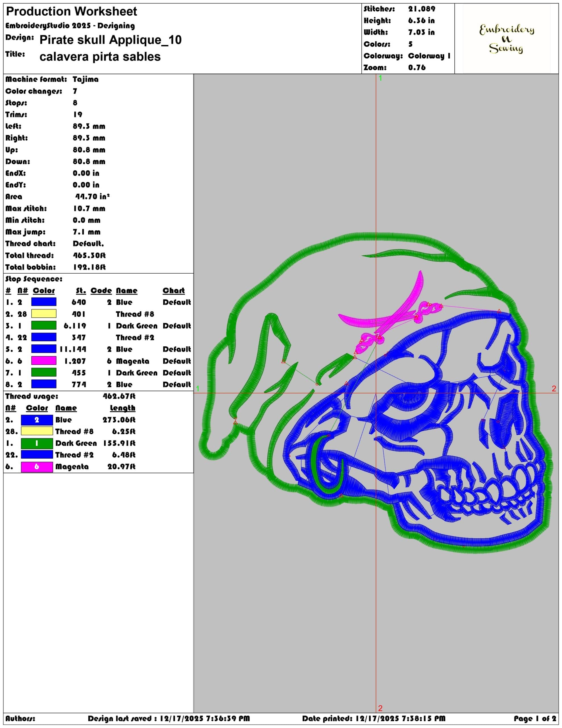Image resolution: width=562 pixels, height=728 pixels.
Task: Click the Thread usage total 462.67ft
Action: pyautogui.click(x=119, y=396)
